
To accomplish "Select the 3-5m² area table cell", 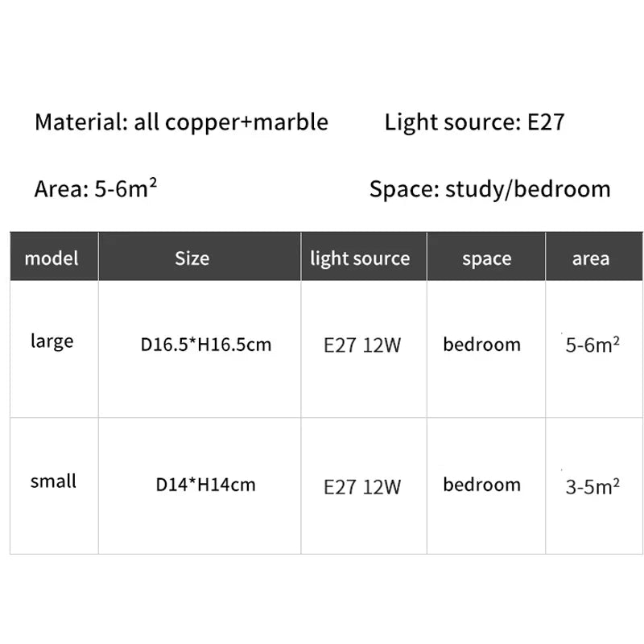I will point(592,486).
